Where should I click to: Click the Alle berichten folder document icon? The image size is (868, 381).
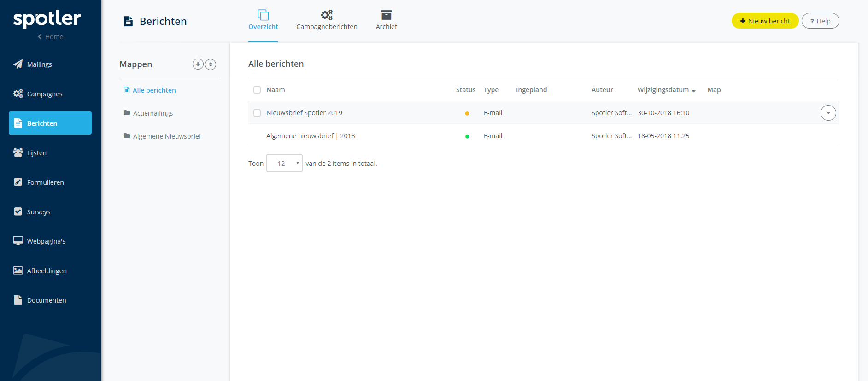pos(127,90)
